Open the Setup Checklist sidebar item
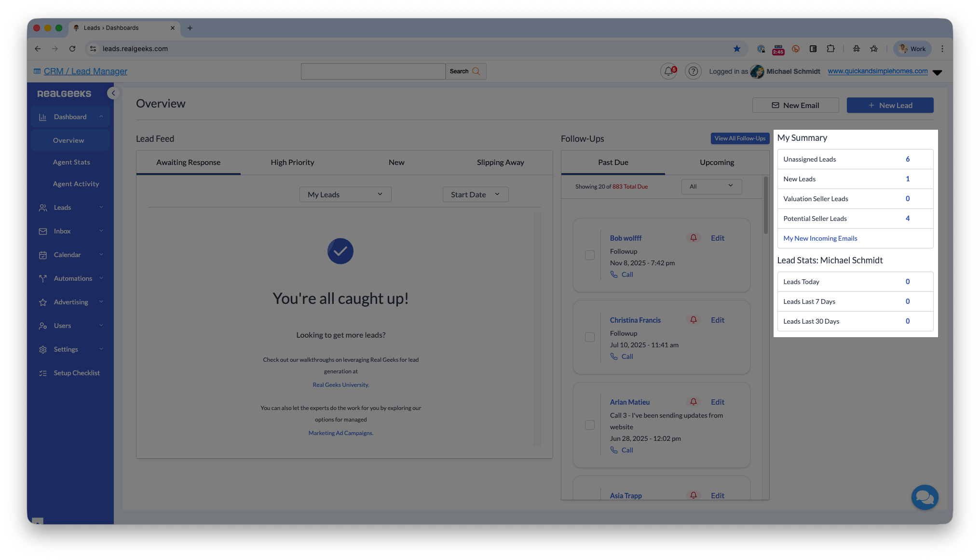 click(76, 373)
